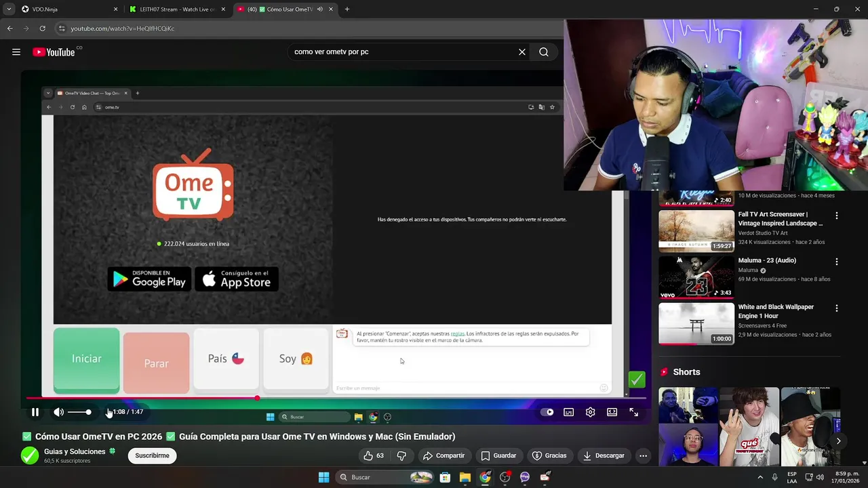Close the LEITH07 Stream tab
The image size is (868, 488).
click(x=223, y=9)
